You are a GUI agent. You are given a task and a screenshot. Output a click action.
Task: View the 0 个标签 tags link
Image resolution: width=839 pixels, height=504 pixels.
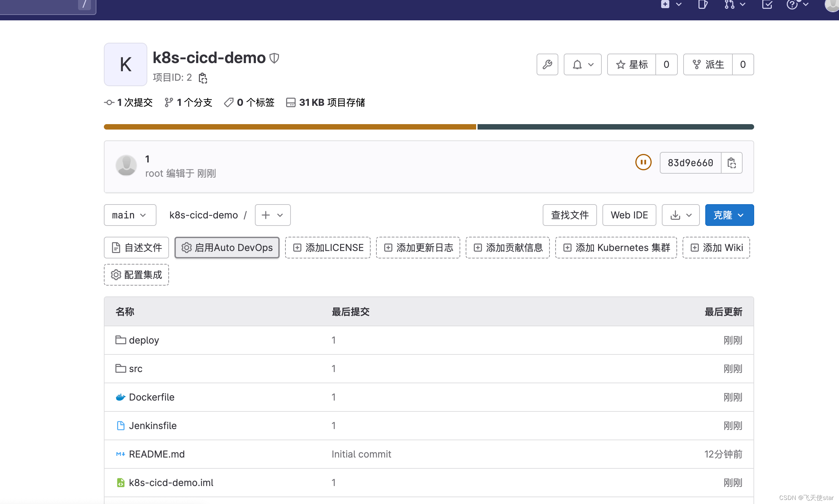pyautogui.click(x=249, y=102)
